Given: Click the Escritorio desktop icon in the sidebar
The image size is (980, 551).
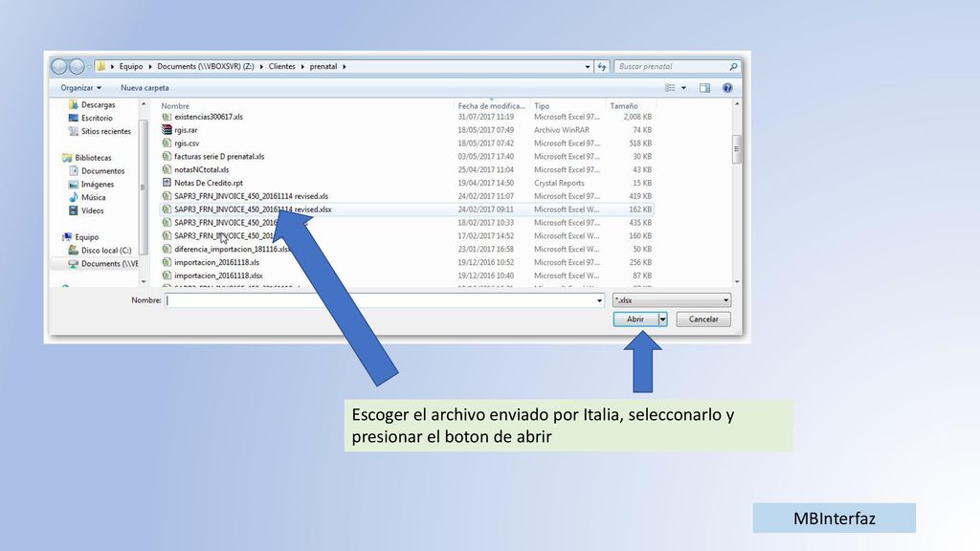Looking at the screenshot, I should coord(73,118).
